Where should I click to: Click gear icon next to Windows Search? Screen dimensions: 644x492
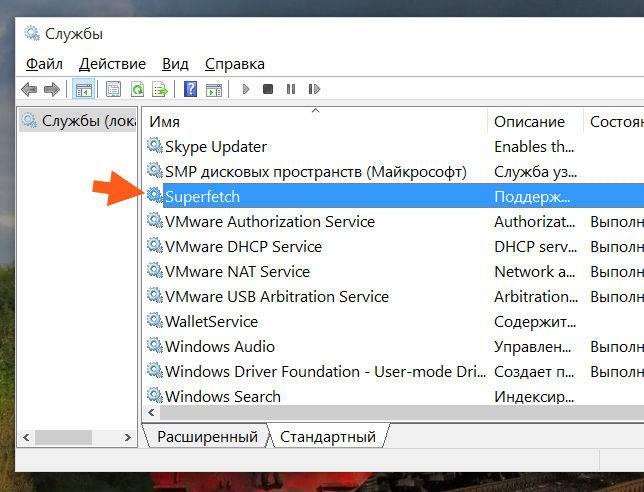[x=155, y=395]
